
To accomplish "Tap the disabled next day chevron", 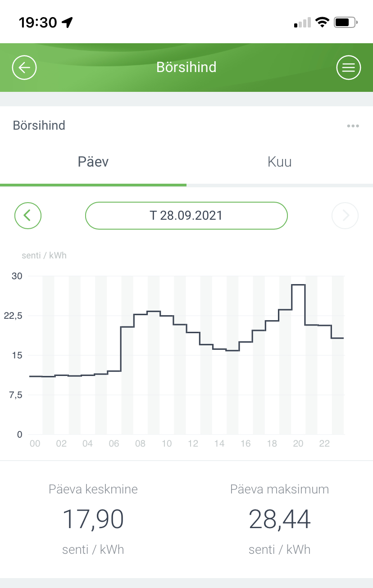I will 345,216.
